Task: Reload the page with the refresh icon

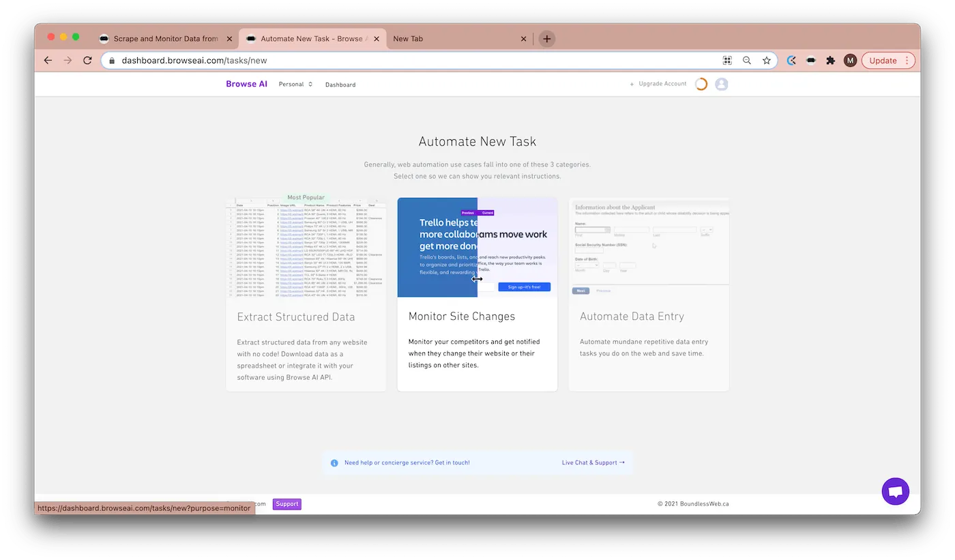Action: point(87,60)
